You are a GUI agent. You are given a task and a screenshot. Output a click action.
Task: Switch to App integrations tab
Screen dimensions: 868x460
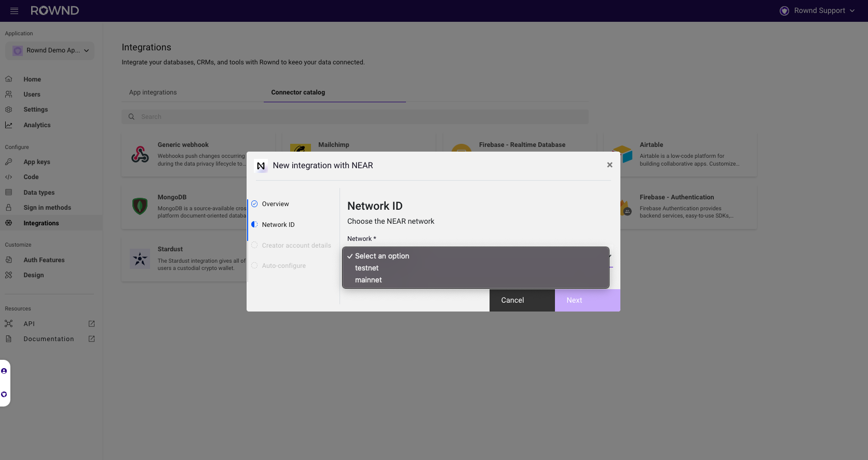153,92
